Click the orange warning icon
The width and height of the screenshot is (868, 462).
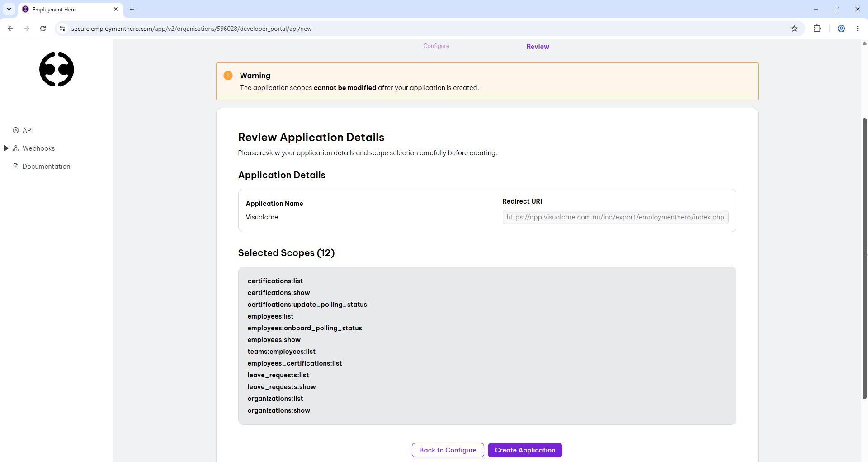point(228,76)
